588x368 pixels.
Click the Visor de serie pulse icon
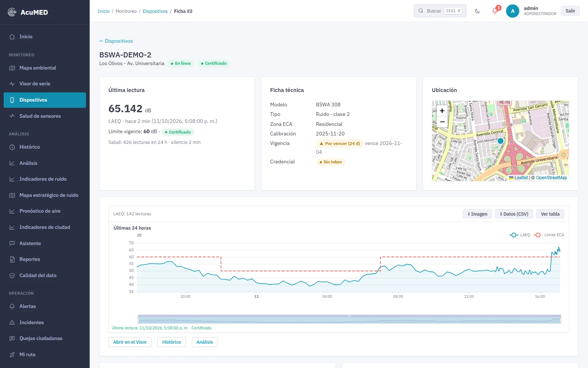click(12, 84)
